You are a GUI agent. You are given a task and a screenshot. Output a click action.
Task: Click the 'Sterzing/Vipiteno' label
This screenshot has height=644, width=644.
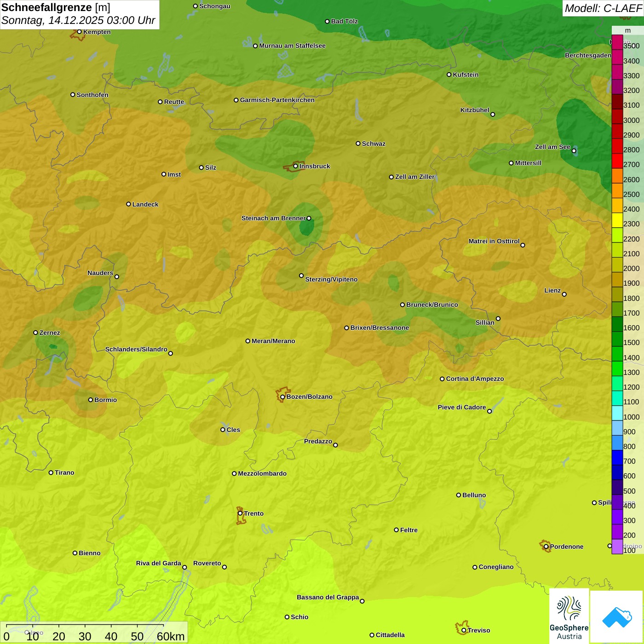[x=331, y=279]
